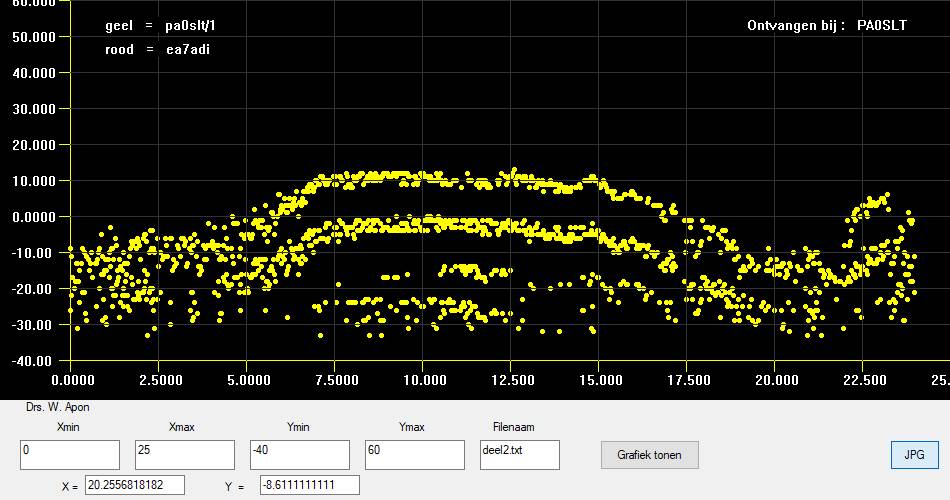
Task: Click the y-axis label -10.00
Action: tap(33, 253)
